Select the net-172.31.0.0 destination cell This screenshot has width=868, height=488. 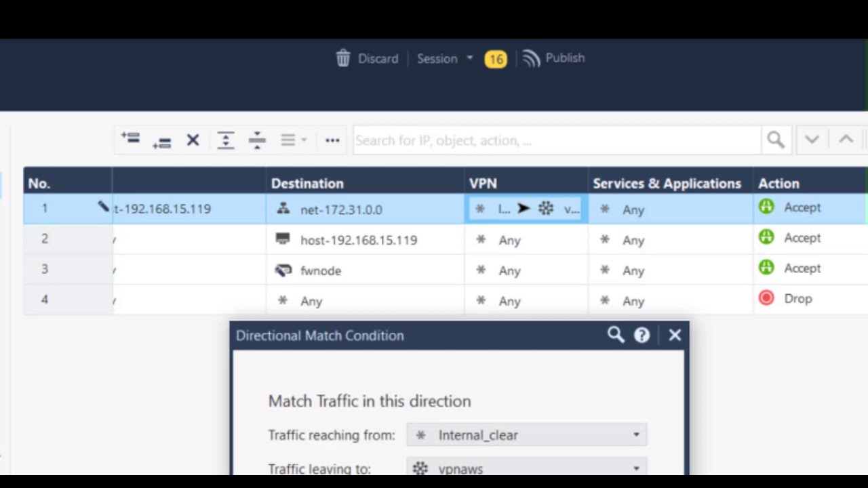tap(365, 209)
